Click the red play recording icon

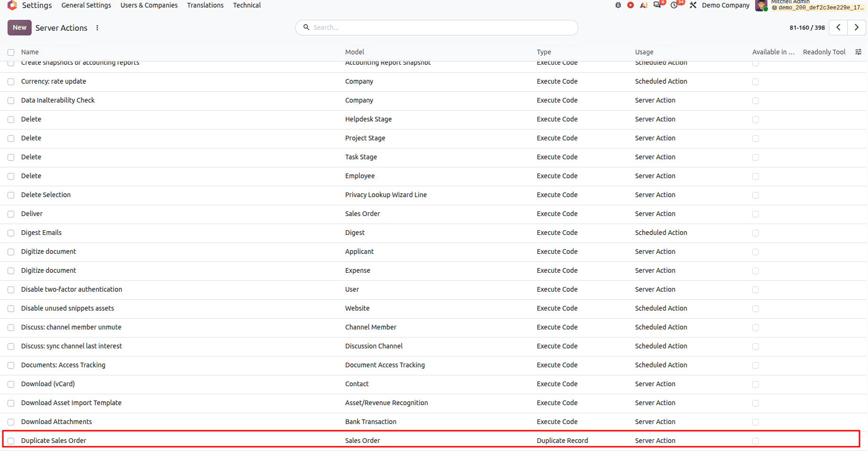coord(630,5)
